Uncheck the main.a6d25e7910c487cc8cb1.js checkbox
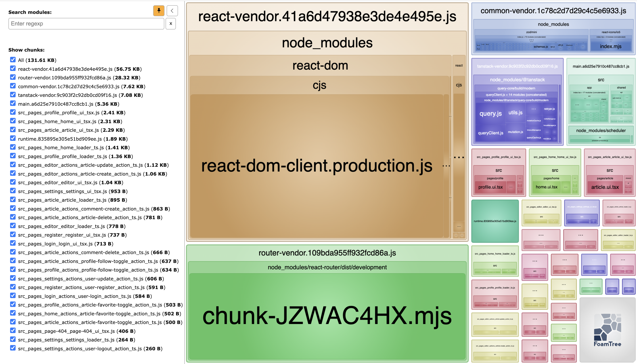The image size is (637, 364). [x=13, y=104]
